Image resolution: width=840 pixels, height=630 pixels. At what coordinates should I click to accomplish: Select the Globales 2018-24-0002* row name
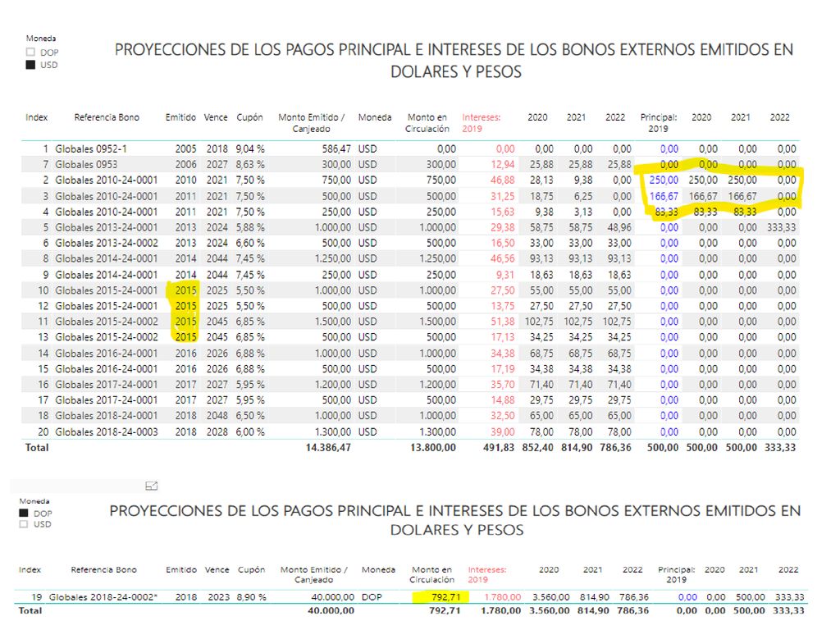[103, 597]
